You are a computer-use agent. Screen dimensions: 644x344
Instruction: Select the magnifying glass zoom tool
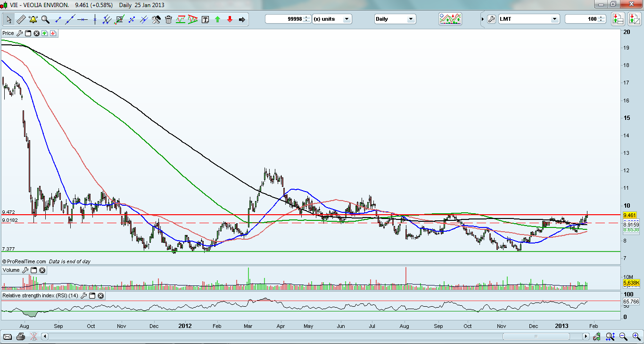tap(45, 19)
